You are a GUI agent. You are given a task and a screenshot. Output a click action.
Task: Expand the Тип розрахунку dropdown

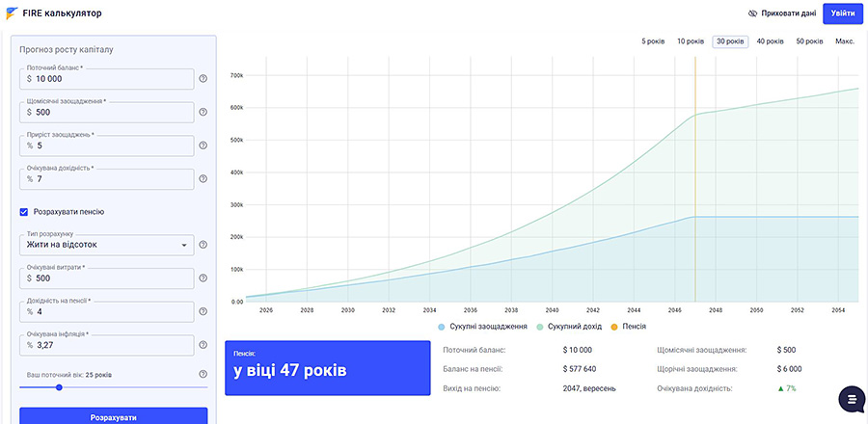click(107, 245)
